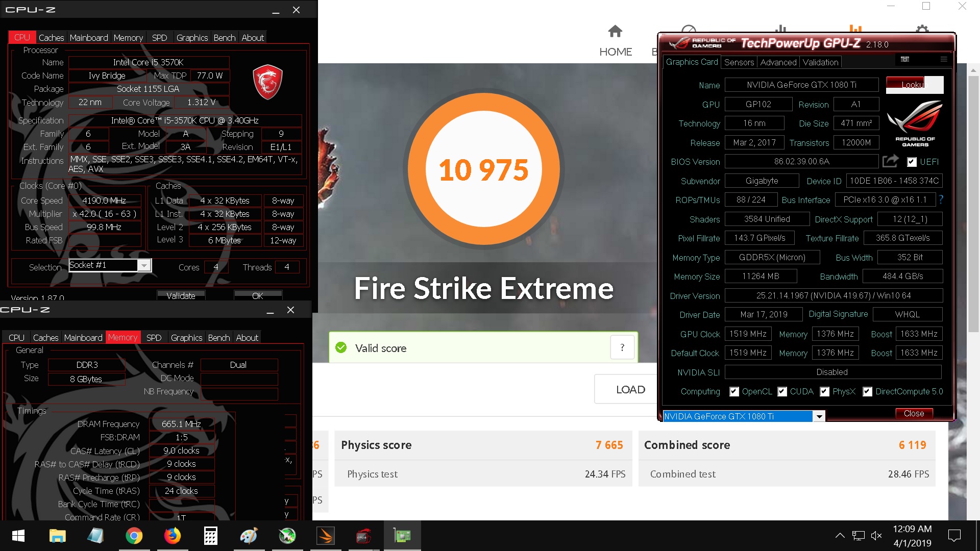Image resolution: width=980 pixels, height=551 pixels.
Task: Open Notepad from the taskbar
Action: tap(95, 536)
